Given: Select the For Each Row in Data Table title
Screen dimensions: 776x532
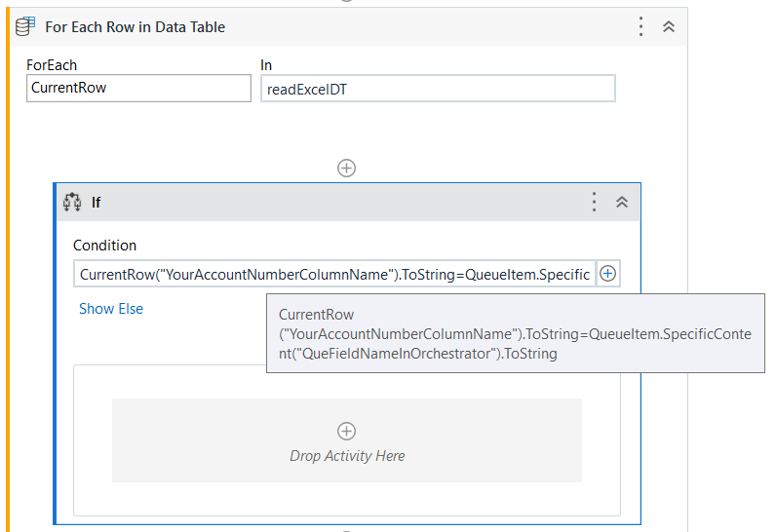Looking at the screenshot, I should click(x=135, y=27).
